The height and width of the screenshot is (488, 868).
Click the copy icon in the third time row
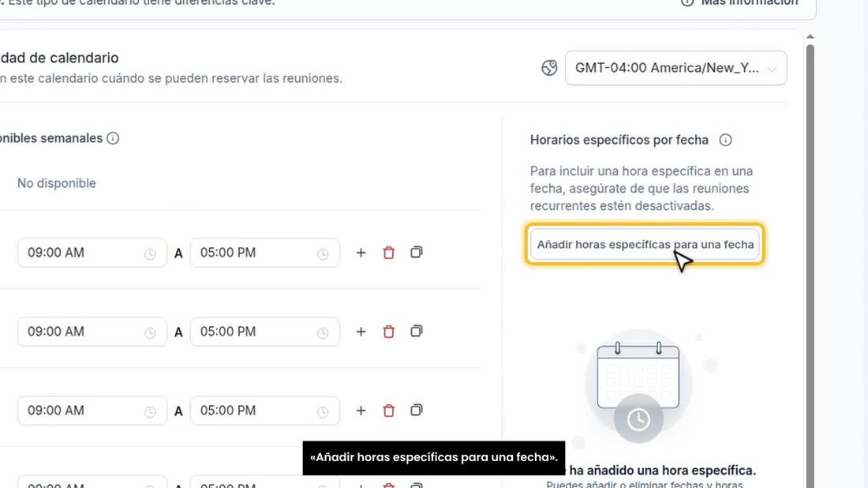[x=417, y=410]
